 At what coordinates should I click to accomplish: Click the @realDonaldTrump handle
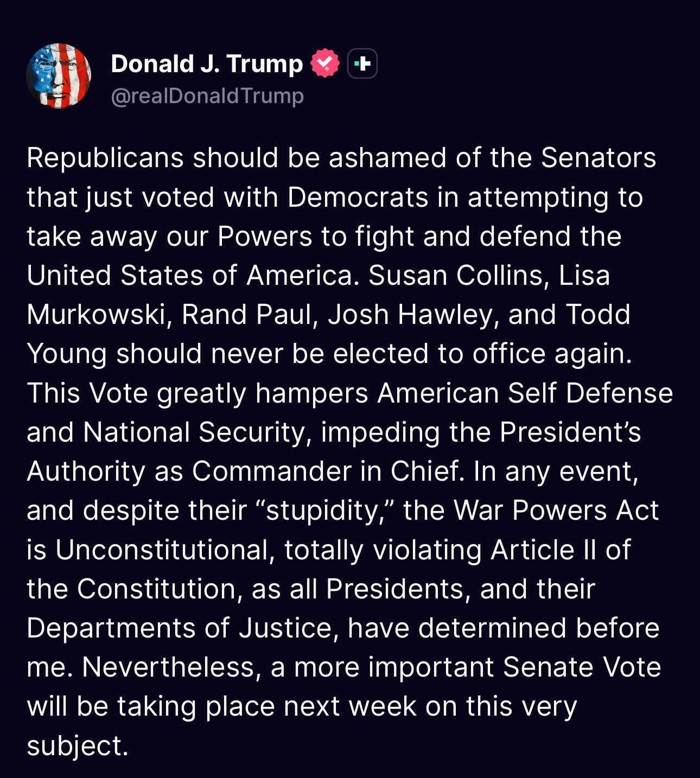[207, 96]
